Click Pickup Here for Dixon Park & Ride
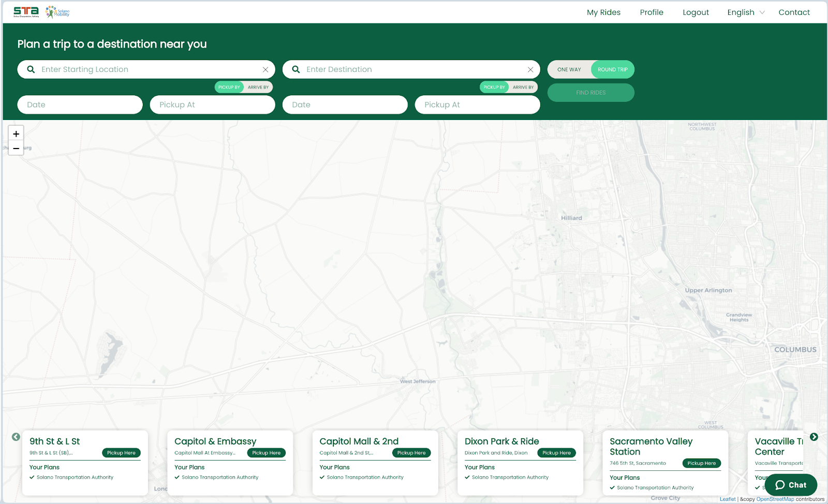The height and width of the screenshot is (504, 828). 556,453
